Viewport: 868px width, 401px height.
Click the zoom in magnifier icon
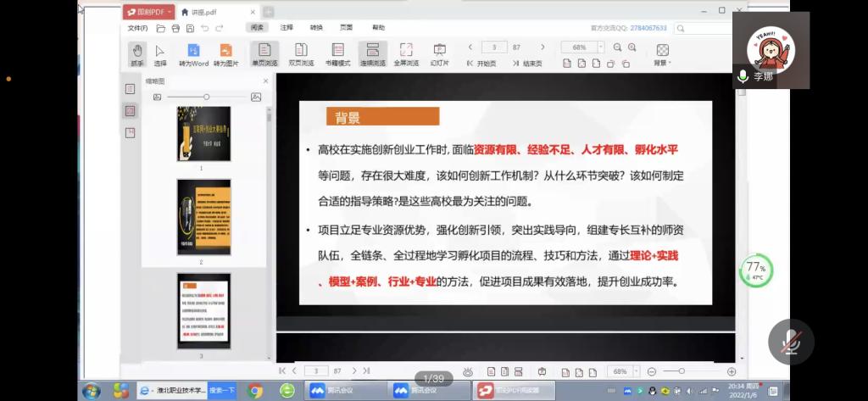(x=632, y=47)
